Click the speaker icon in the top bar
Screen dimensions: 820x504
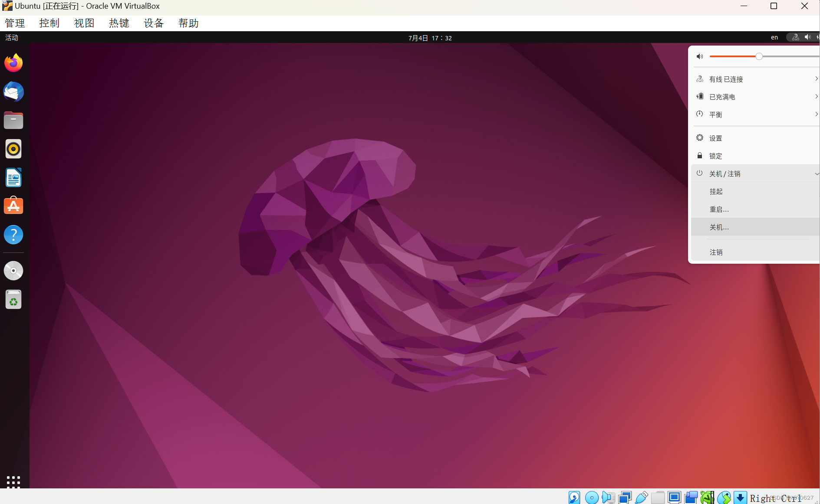807,37
